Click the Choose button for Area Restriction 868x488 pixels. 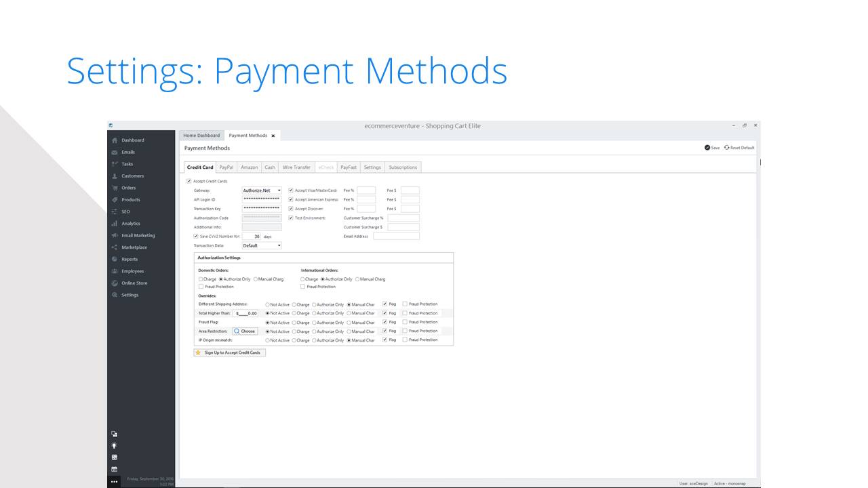245,331
